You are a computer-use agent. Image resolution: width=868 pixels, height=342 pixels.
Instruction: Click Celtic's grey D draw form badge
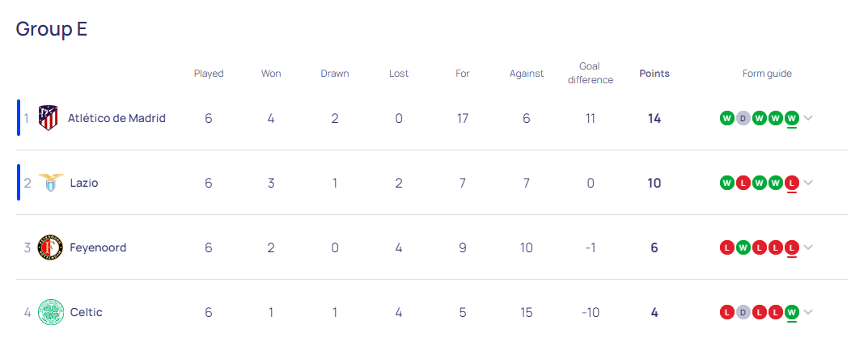point(743,312)
